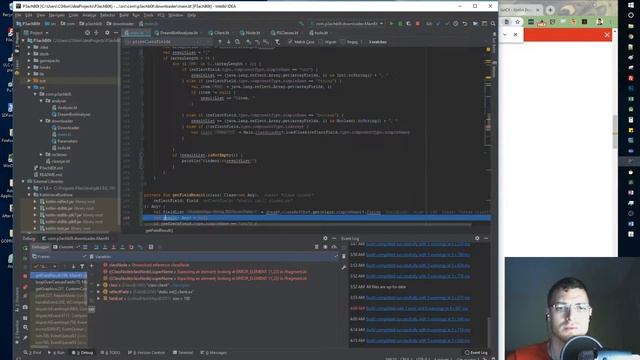Open Event Log panel gear settings
Screen dimensions: 640x360
[477, 238]
